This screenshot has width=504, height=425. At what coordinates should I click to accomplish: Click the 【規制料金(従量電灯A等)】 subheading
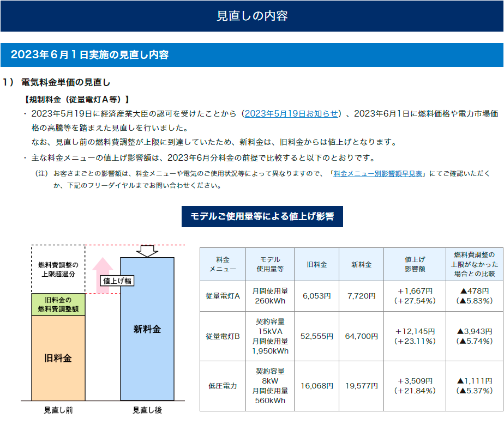[76, 100]
